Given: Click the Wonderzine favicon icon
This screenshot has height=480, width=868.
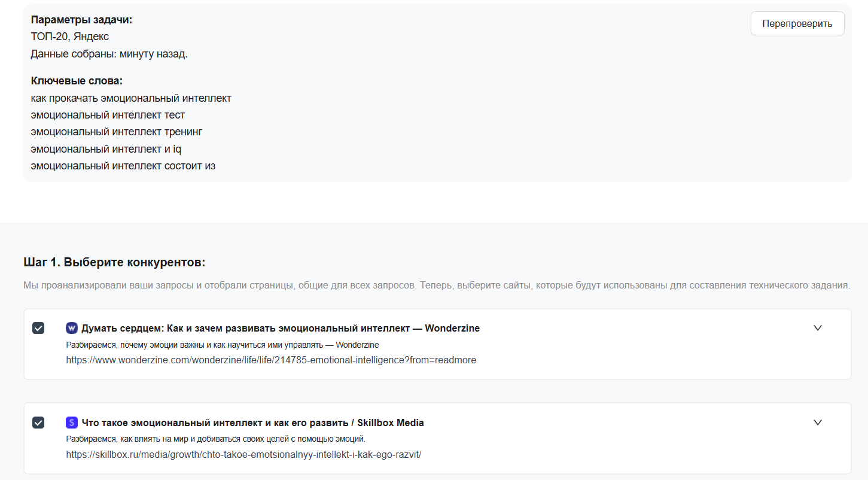Looking at the screenshot, I should (72, 328).
